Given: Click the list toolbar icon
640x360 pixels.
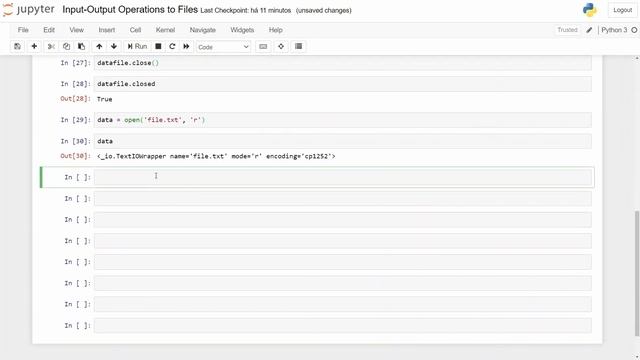Looking at the screenshot, I should point(299,47).
